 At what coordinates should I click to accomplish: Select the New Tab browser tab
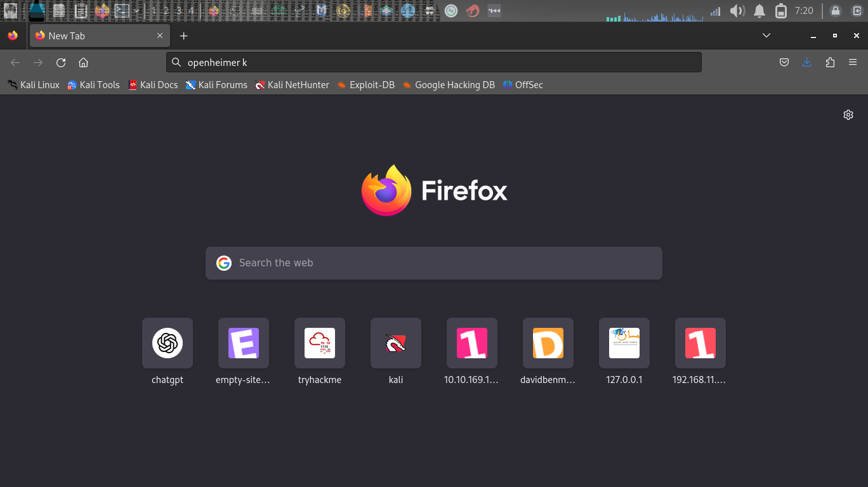point(100,36)
